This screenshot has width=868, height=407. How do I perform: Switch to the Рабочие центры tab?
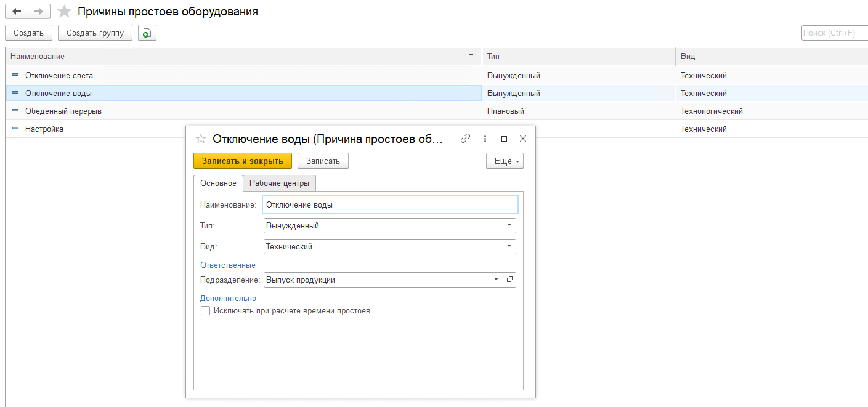pos(279,183)
